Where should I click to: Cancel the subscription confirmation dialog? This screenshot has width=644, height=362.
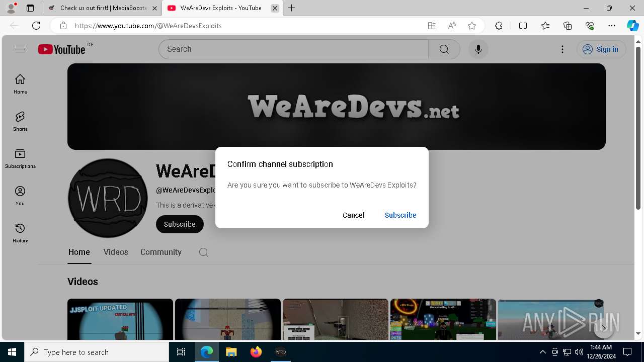point(354,215)
